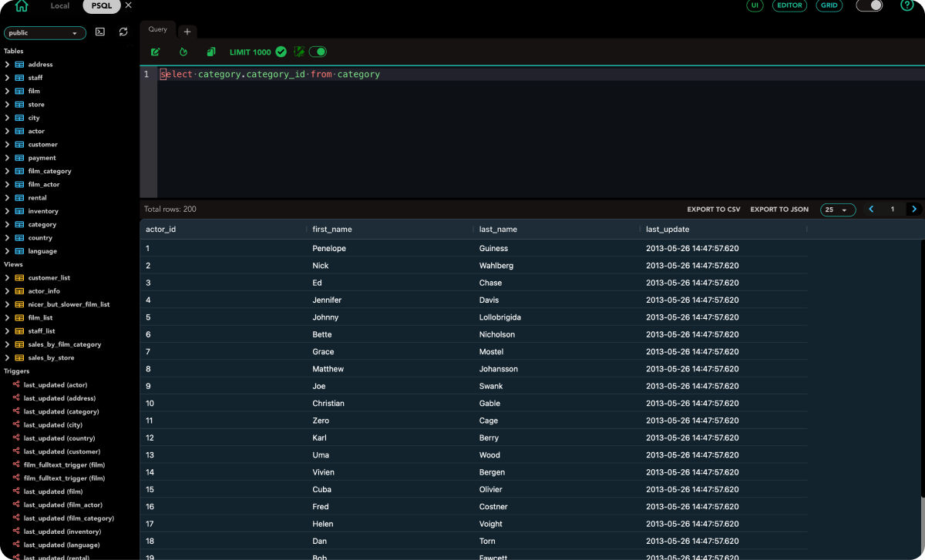Go to next results page arrow
Viewport: 925px width, 560px height.
914,209
